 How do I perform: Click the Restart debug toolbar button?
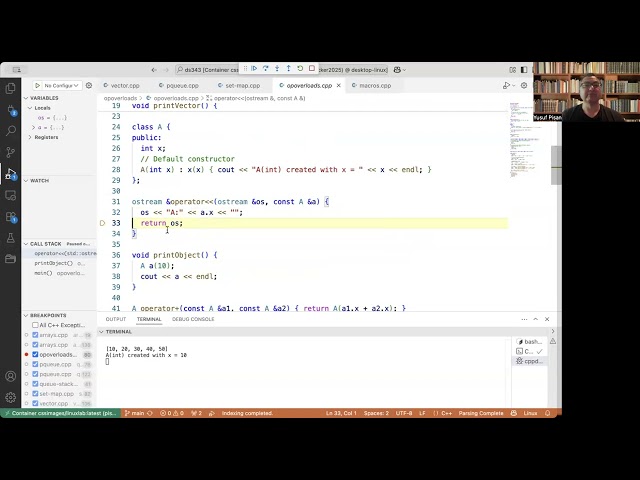click(x=300, y=69)
